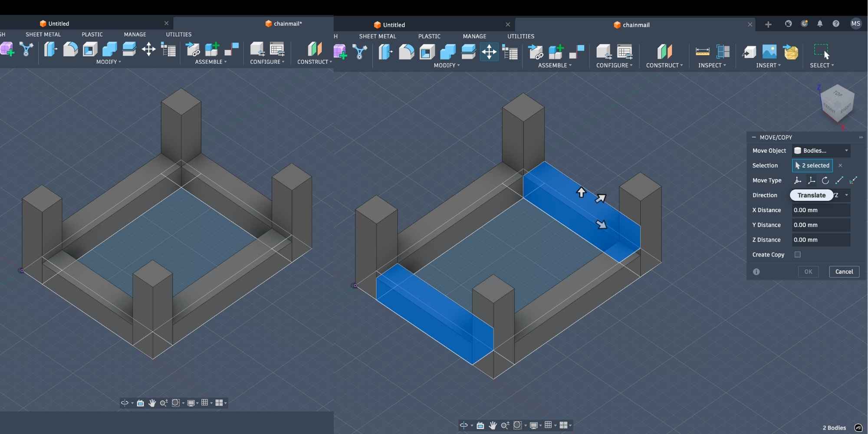Screen dimensions: 868x434
Task: Expand the SELECT dropdown
Action: coord(822,66)
